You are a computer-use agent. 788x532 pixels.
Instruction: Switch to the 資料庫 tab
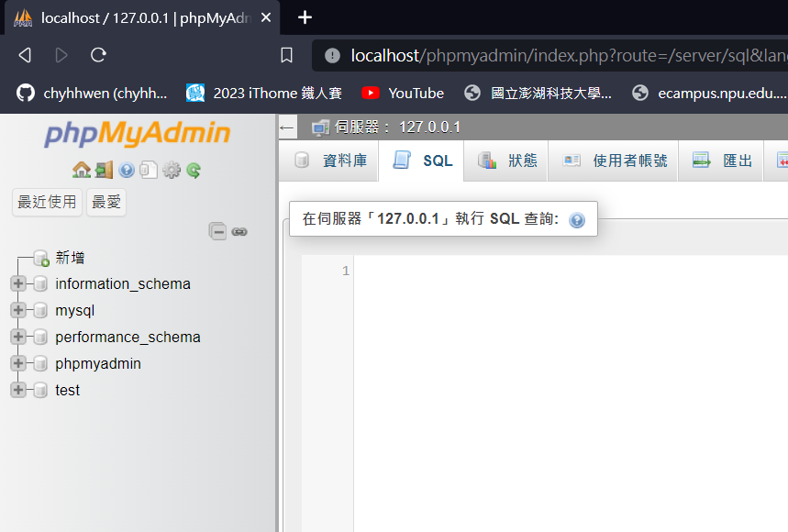click(329, 161)
